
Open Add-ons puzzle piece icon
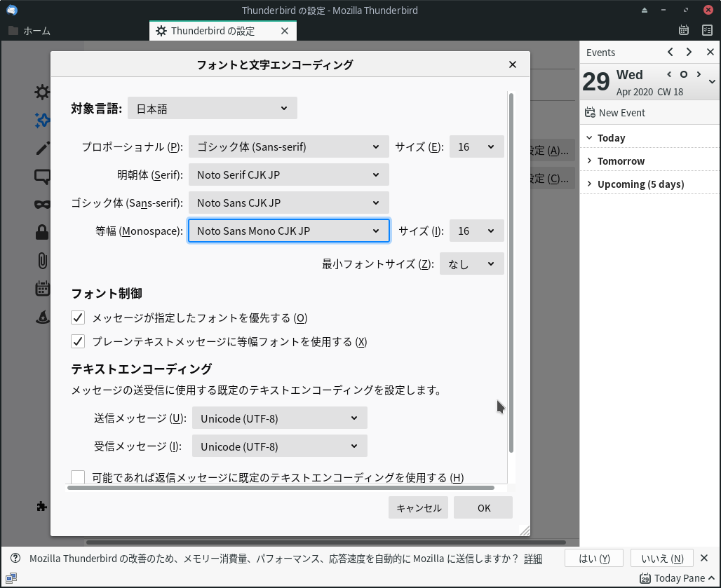pos(41,506)
